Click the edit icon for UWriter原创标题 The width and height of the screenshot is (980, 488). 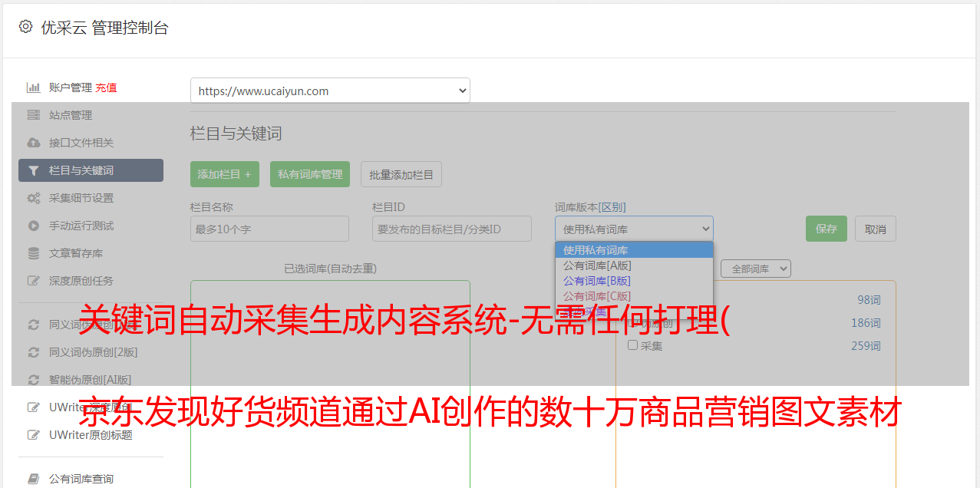33,435
